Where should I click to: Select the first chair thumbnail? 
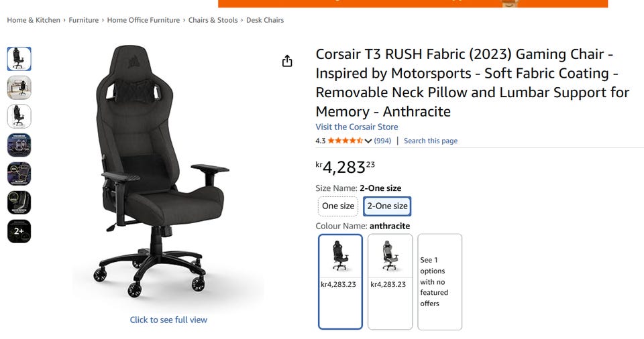click(19, 59)
